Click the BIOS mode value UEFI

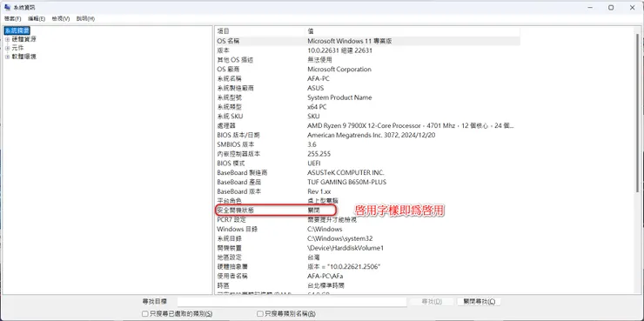[x=314, y=164]
